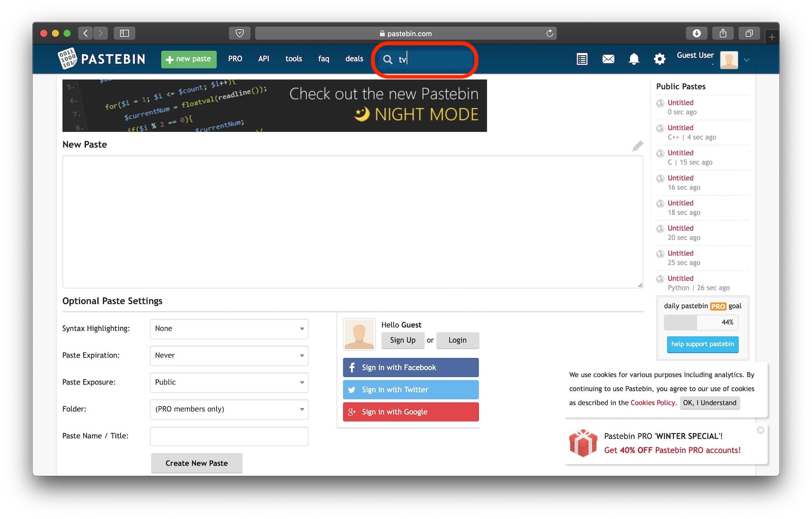Click Get 40% OFF Pastebin PRO link
The width and height of the screenshot is (812, 519).
click(672, 450)
